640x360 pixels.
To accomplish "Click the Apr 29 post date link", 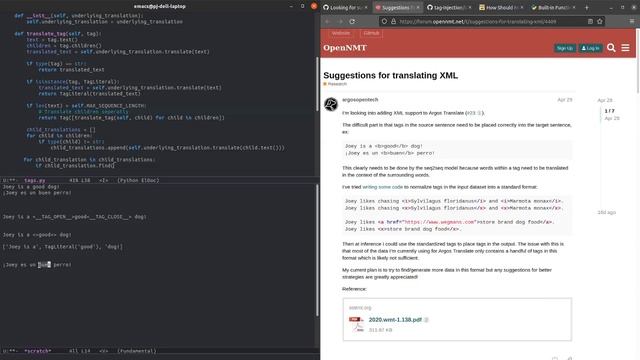I will (565, 100).
